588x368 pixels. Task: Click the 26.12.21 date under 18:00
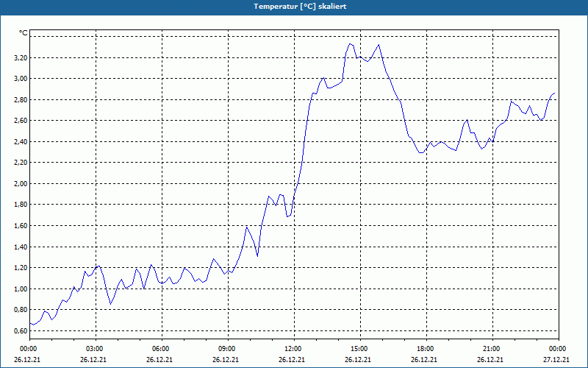(424, 360)
